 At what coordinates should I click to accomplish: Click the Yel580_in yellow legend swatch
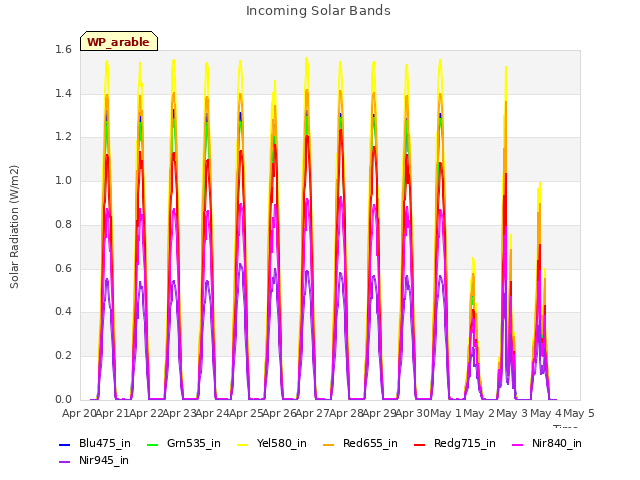pyautogui.click(x=242, y=444)
